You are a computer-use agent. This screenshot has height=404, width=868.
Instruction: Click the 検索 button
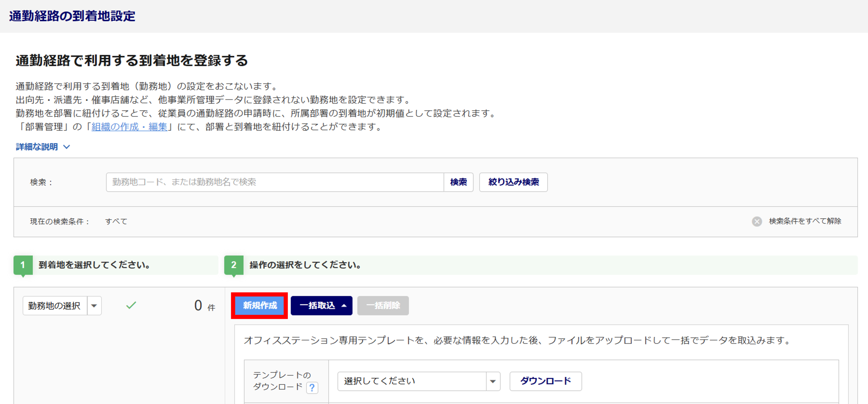[458, 182]
